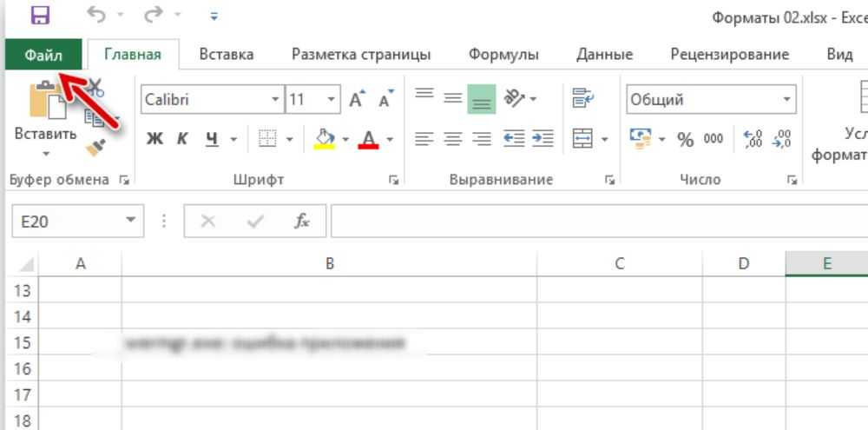Expand merge cells options arrow
868x430 pixels.
[604, 138]
